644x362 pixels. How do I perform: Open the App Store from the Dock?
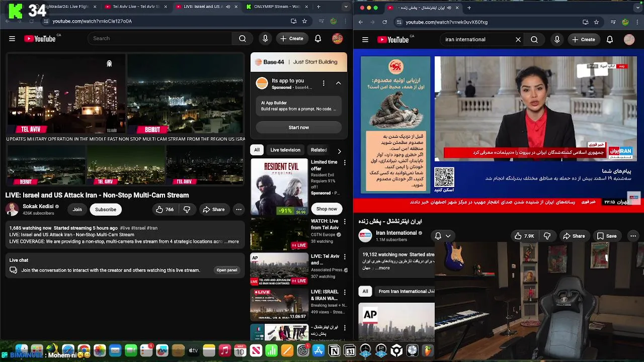point(318,350)
